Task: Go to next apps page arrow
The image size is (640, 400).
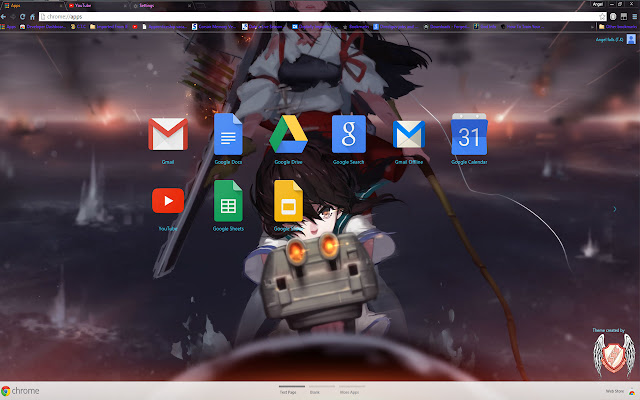Action: tap(615, 209)
